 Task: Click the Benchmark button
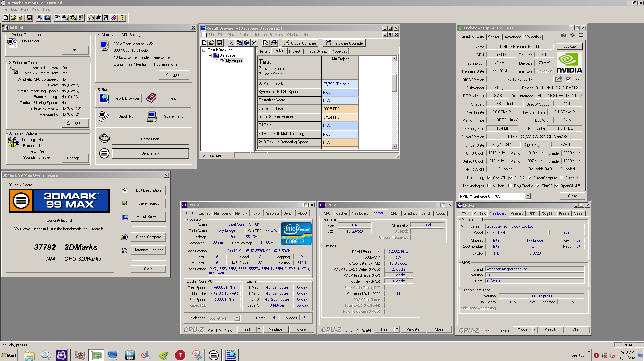coord(150,153)
